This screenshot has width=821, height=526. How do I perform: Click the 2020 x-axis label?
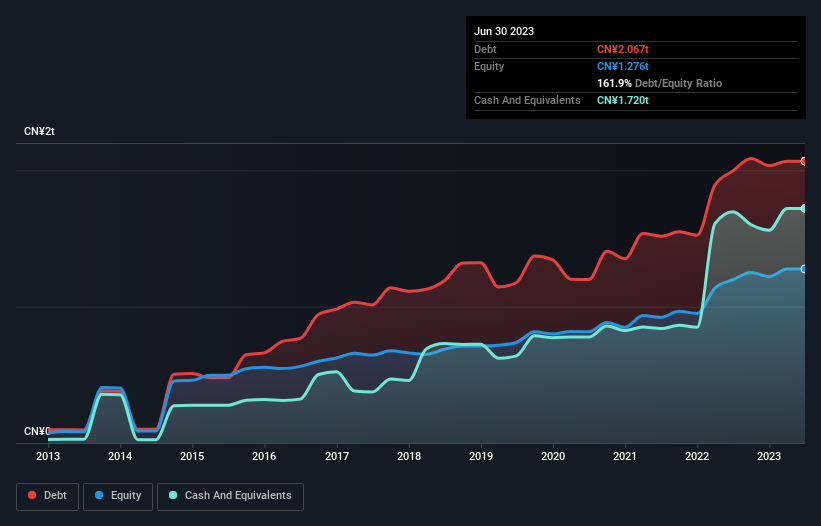[553, 456]
